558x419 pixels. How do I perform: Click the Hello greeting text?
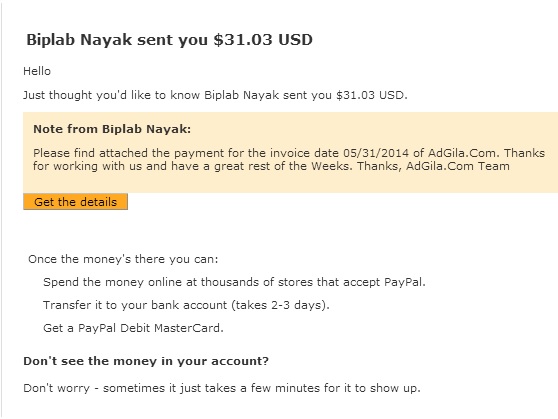click(37, 71)
